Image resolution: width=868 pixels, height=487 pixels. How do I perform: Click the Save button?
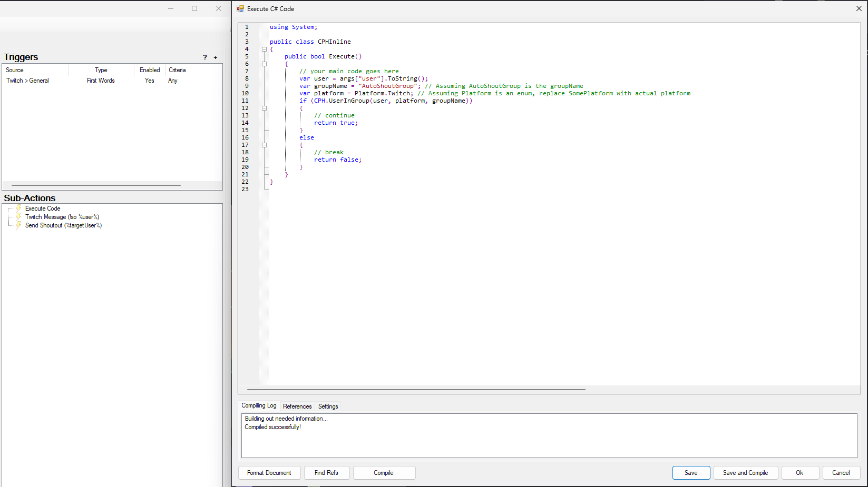click(691, 473)
